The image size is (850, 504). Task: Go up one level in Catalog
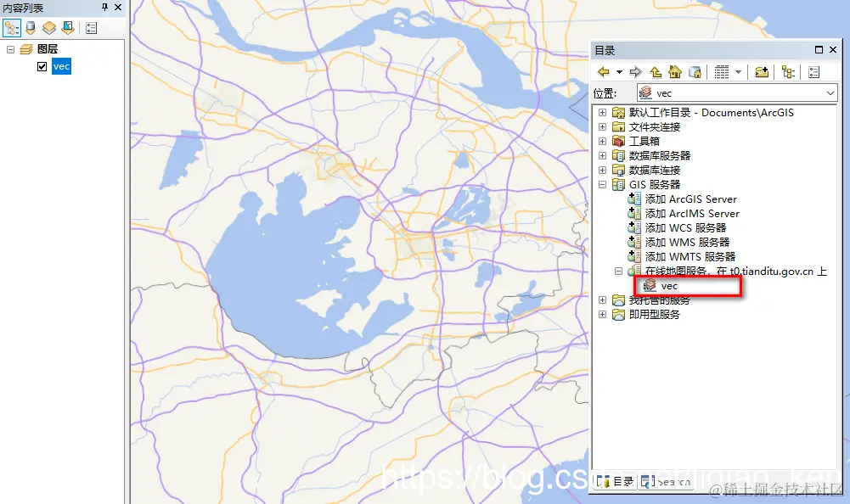[x=656, y=71]
